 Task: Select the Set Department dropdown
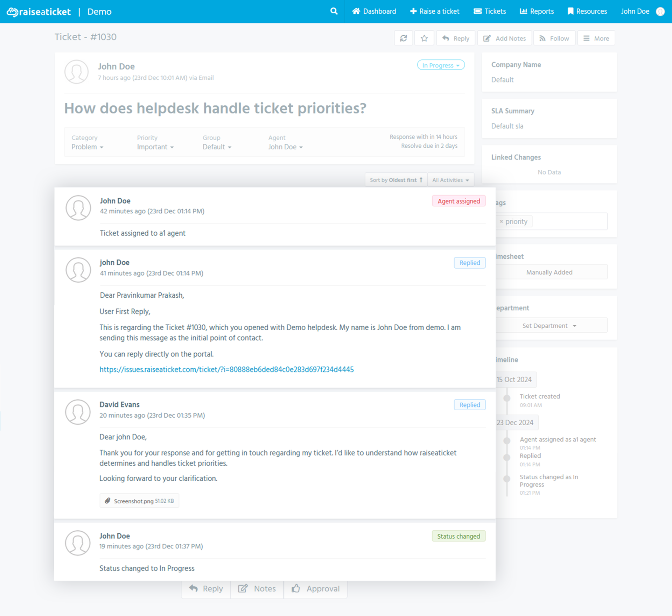point(549,326)
